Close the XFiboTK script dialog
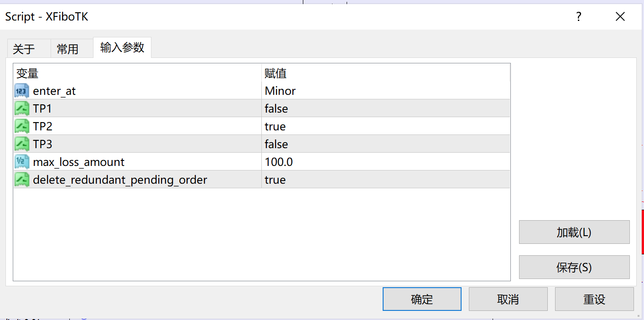Screen dimensions: 644x320 (620, 17)
